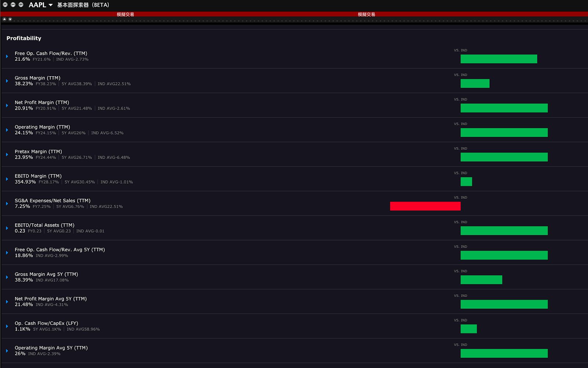Click the green Op. Cash Flow/CapEx bar
The height and width of the screenshot is (368, 588).
coord(469,329)
